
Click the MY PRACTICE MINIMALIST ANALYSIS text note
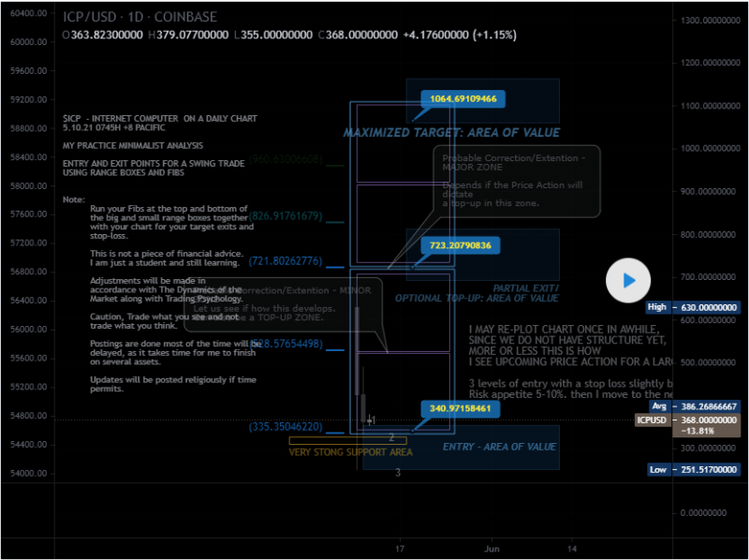tap(132, 146)
